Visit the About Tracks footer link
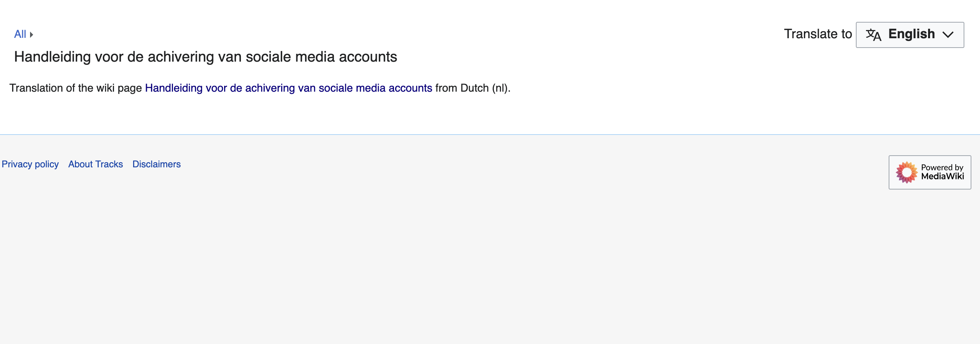The height and width of the screenshot is (344, 980). click(x=95, y=164)
